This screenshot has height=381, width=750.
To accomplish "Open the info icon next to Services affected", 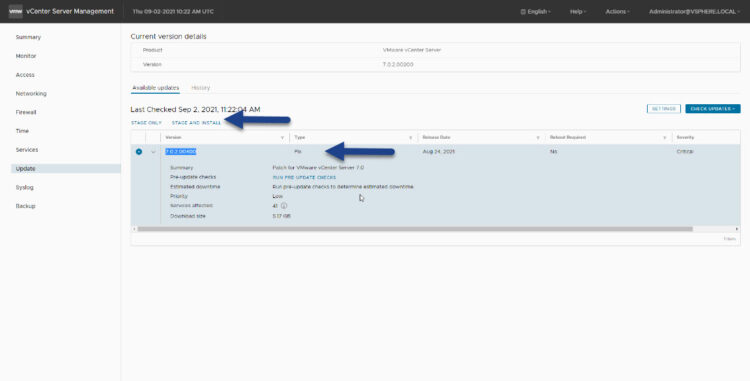I will (284, 206).
